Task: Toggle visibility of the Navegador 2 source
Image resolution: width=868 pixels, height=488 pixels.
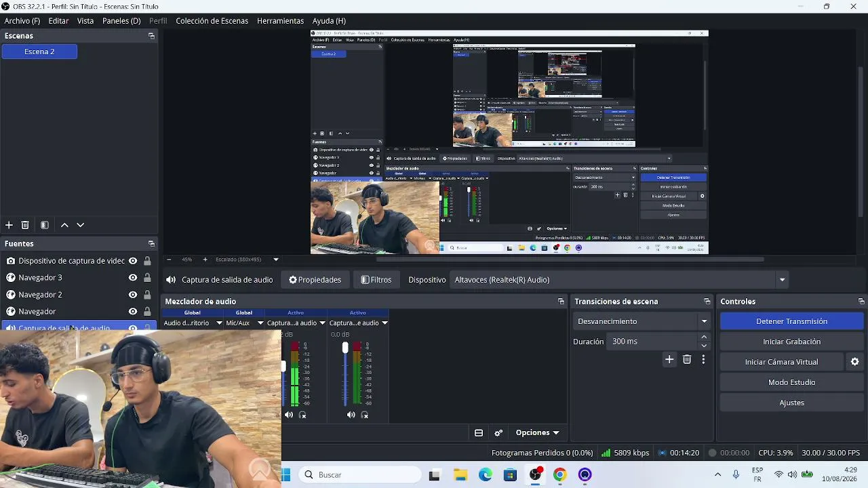Action: tap(133, 295)
